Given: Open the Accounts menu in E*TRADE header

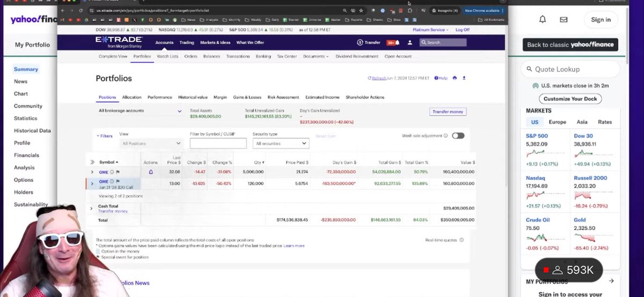Looking at the screenshot, I should tap(164, 42).
